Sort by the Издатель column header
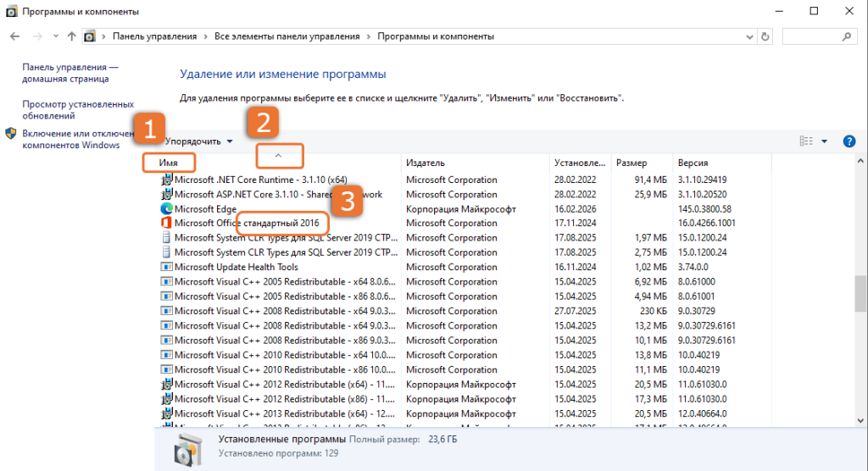The width and height of the screenshot is (868, 471). click(x=426, y=163)
